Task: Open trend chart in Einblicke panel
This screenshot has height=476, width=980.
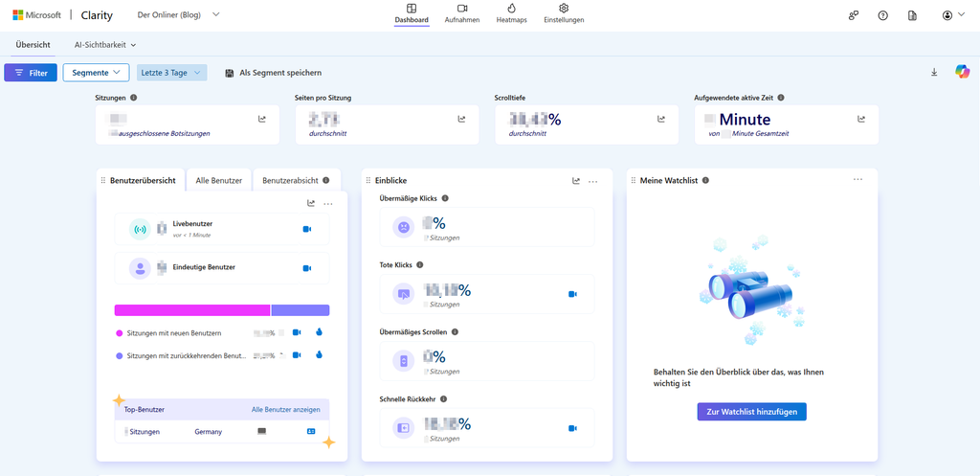Action: (x=576, y=181)
